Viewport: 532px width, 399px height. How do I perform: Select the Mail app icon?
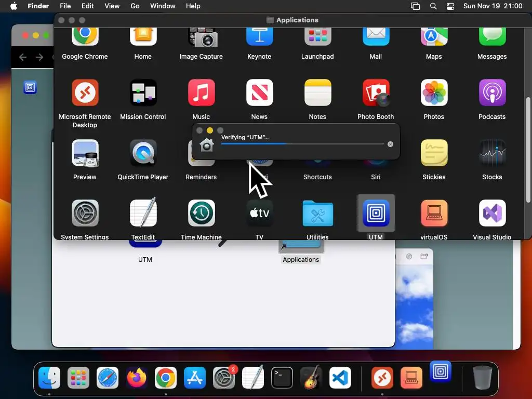(376, 37)
